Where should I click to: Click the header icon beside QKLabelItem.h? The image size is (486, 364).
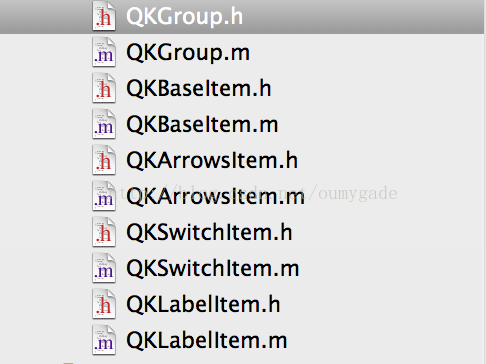[x=104, y=304]
